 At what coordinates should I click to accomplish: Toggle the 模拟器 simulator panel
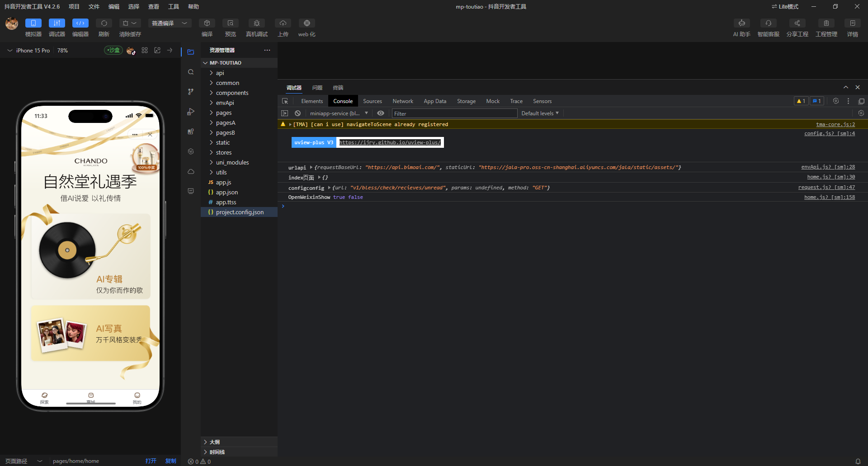(33, 24)
